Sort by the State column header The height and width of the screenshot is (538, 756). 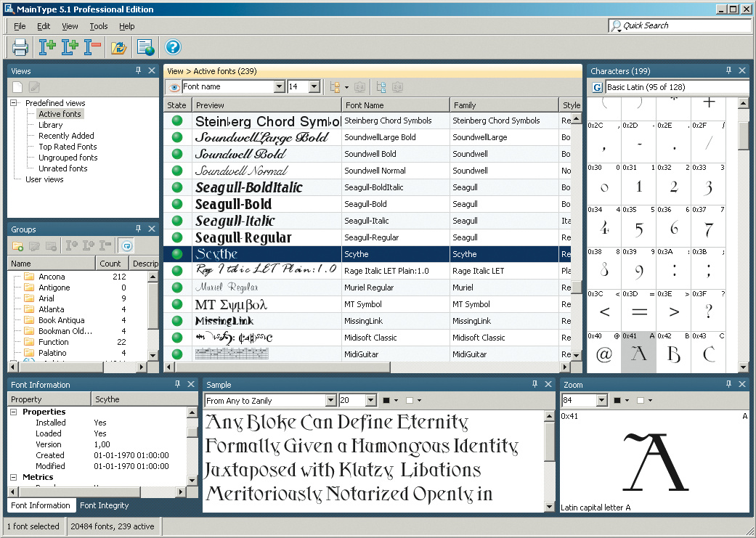point(177,105)
